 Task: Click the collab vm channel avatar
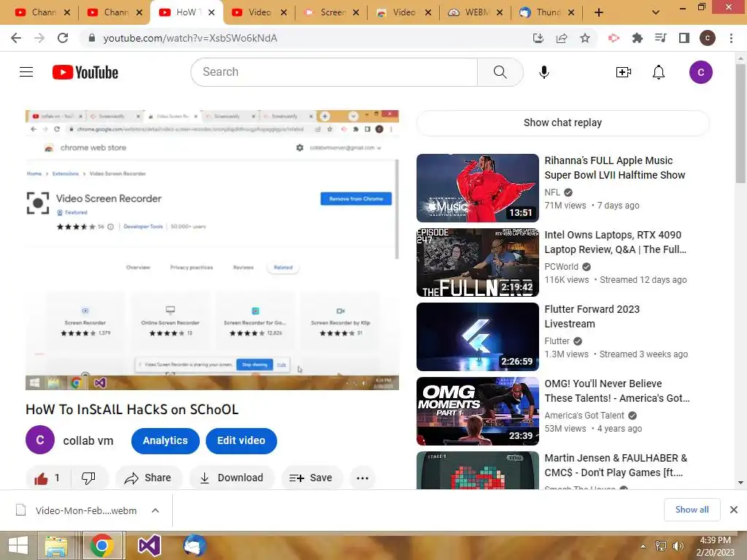[x=40, y=440]
